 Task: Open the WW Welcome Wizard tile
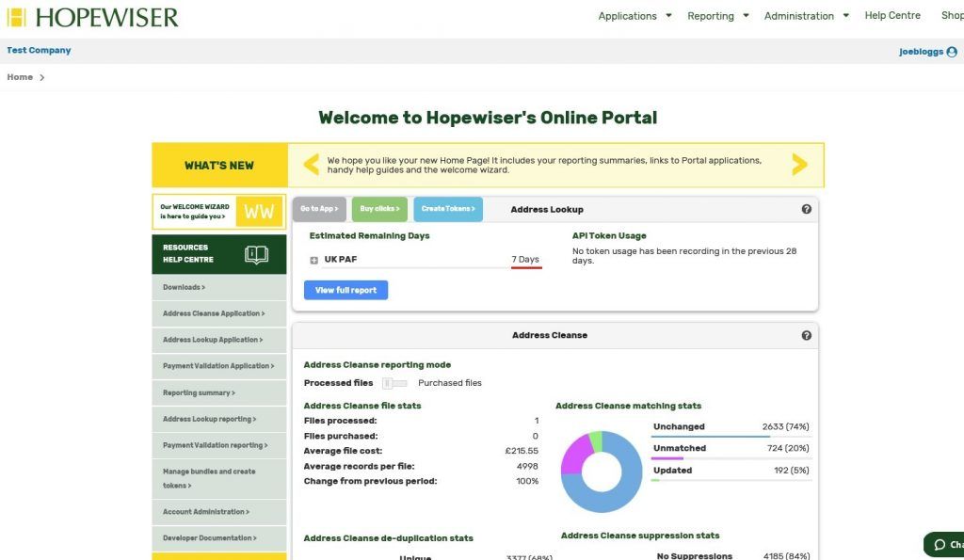point(258,212)
